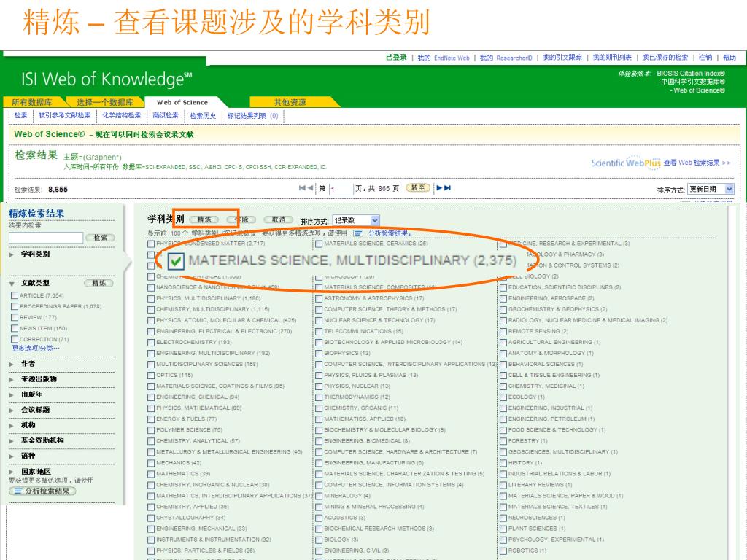Open 高级检索 submenu
The width and height of the screenshot is (747, 560).
click(166, 116)
